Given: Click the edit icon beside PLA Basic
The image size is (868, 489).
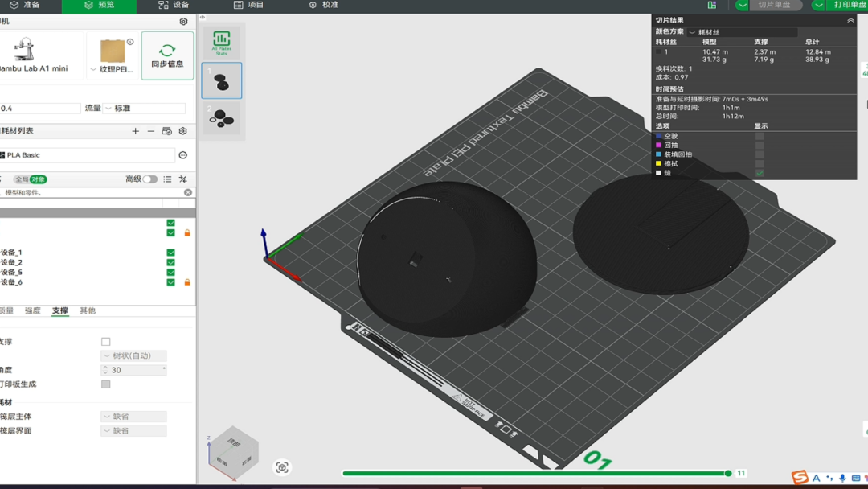Looking at the screenshot, I should pyautogui.click(x=183, y=155).
